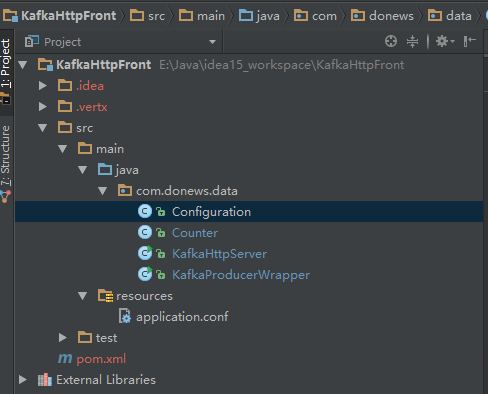Screen dimensions: 488x394
Task: Select the .vertx folder row
Action: click(x=249, y=107)
